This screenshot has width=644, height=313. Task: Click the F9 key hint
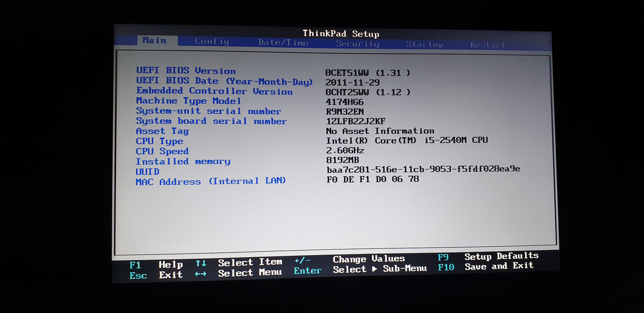point(443,257)
